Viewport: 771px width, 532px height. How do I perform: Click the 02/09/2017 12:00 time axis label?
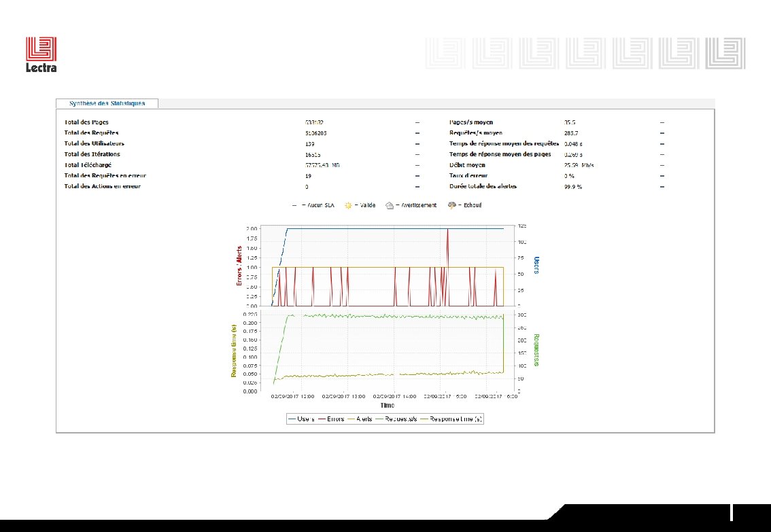click(x=292, y=396)
